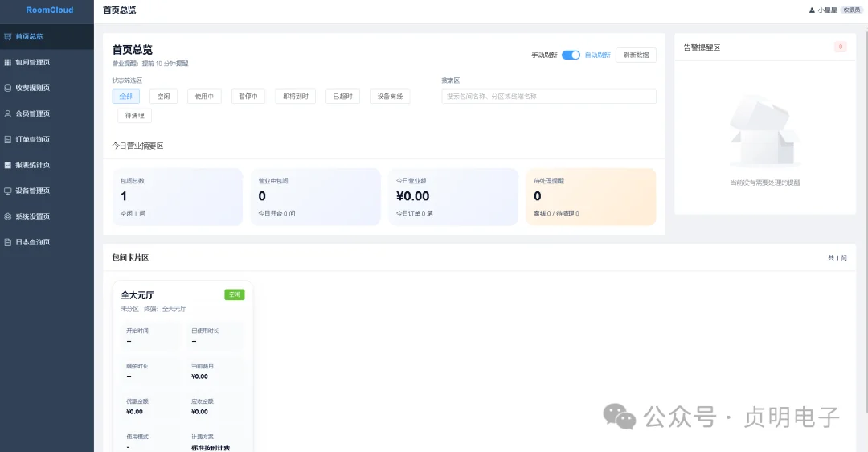
Task: Click the 包间卡片区 section heading
Action: [131, 257]
